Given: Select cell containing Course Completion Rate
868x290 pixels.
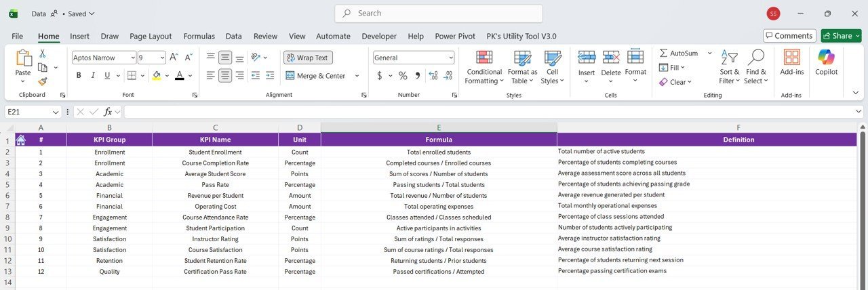Looking at the screenshot, I should [x=215, y=163].
